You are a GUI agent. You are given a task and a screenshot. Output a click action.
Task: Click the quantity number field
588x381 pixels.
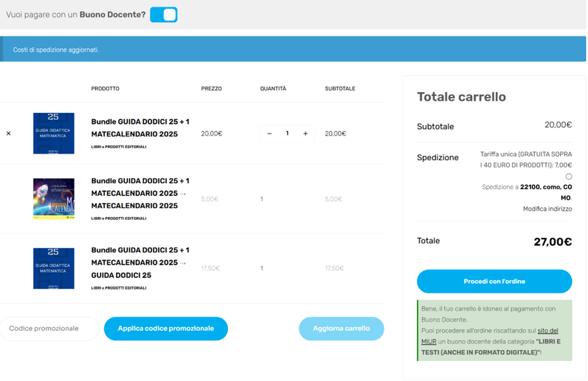(x=287, y=134)
